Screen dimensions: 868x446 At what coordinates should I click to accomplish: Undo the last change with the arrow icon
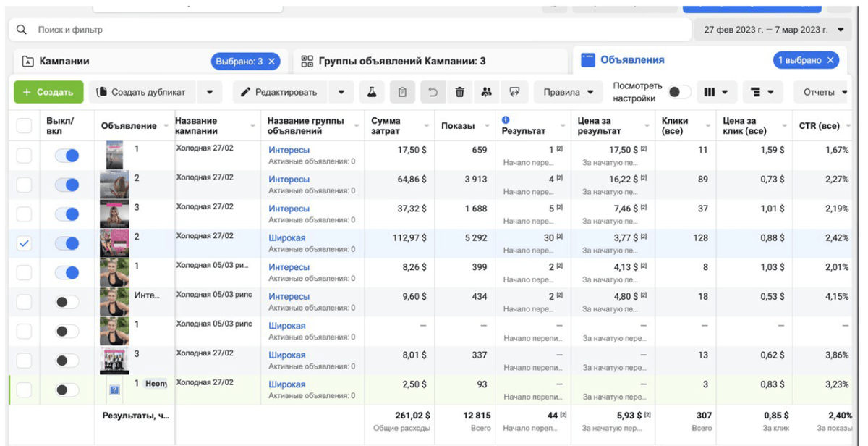[433, 92]
